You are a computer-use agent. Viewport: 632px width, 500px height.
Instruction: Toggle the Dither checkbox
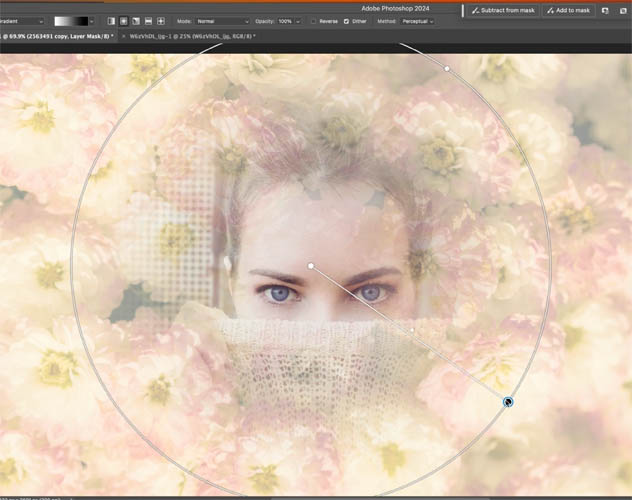346,21
